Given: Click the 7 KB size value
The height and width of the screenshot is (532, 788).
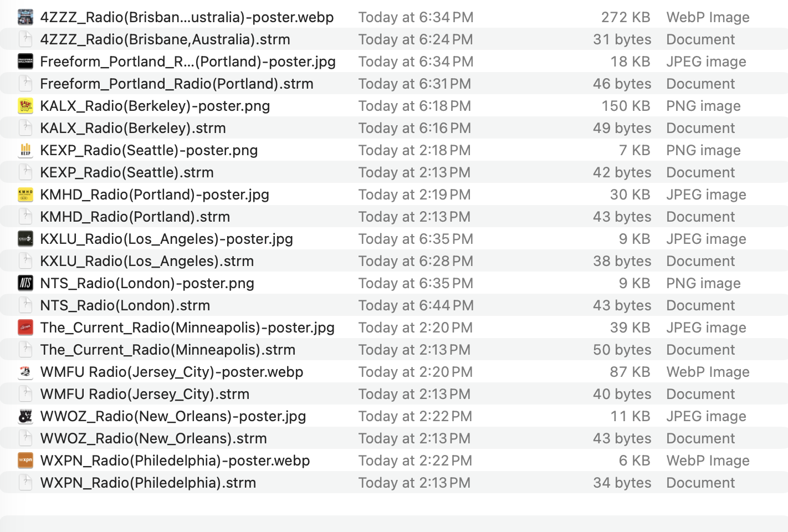Looking at the screenshot, I should pos(635,150).
